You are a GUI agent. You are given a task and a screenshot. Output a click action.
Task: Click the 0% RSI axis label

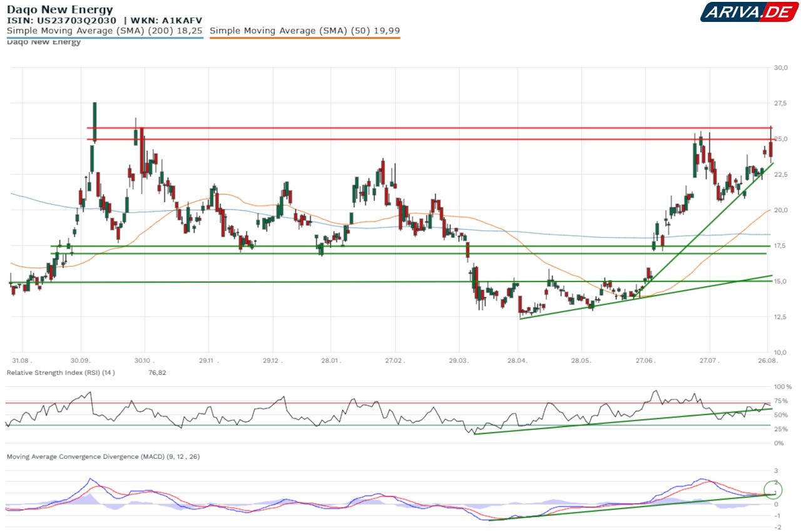[x=779, y=443]
